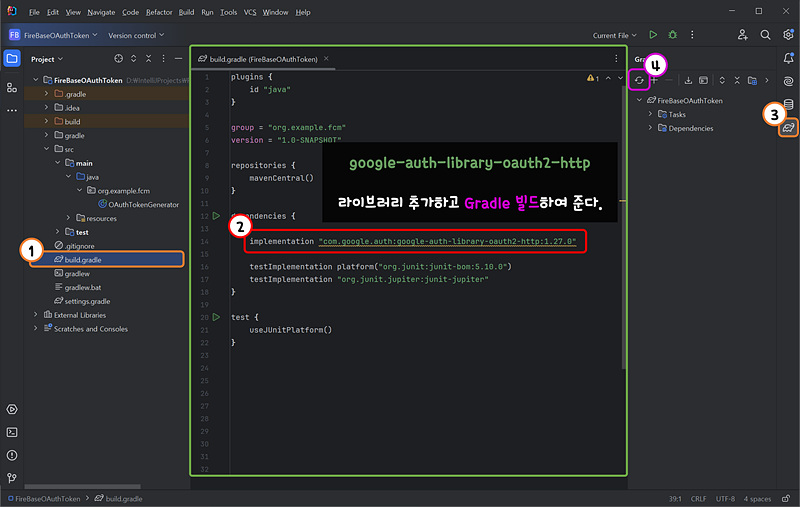800x507 pixels.
Task: Toggle the Project tool window button
Action: point(12,59)
